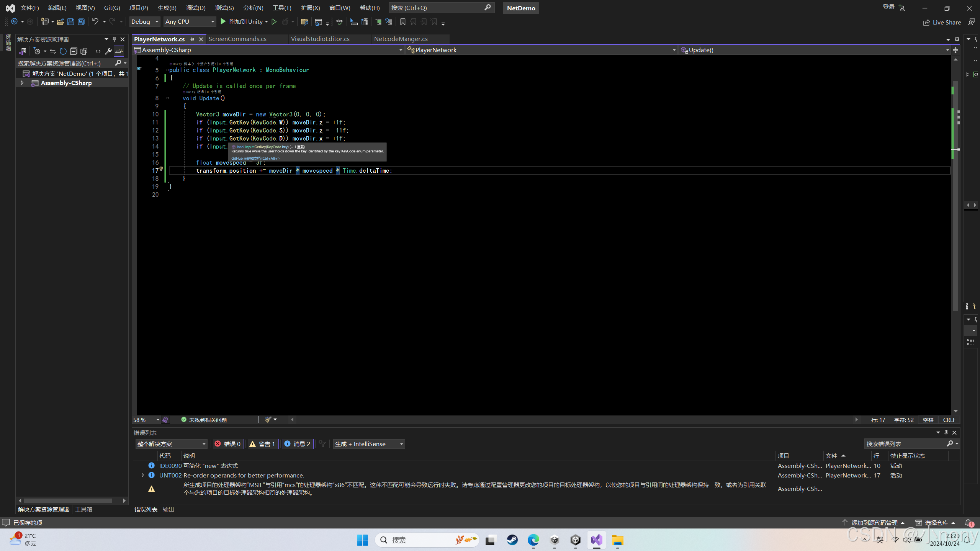Select the Sync with Active Document icon
This screenshot has height=551, width=980.
(x=53, y=51)
